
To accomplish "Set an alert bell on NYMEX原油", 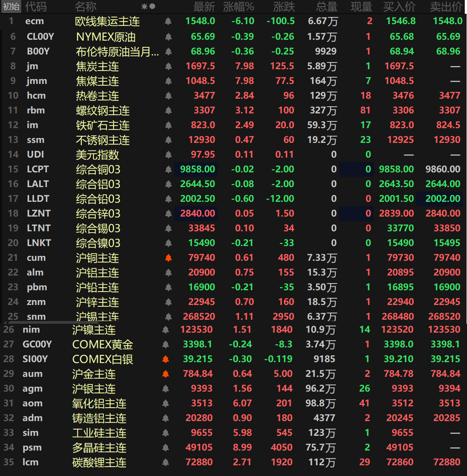I will [x=168, y=37].
